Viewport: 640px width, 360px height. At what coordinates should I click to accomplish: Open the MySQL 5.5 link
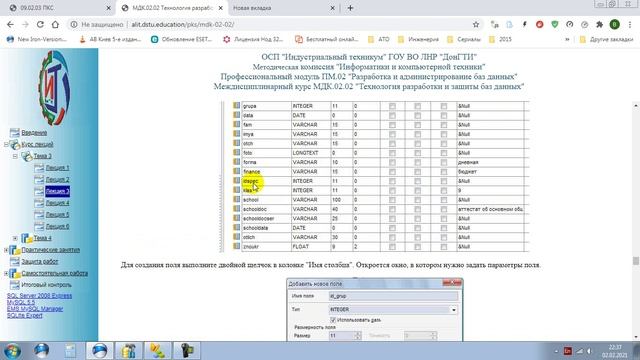point(21,302)
